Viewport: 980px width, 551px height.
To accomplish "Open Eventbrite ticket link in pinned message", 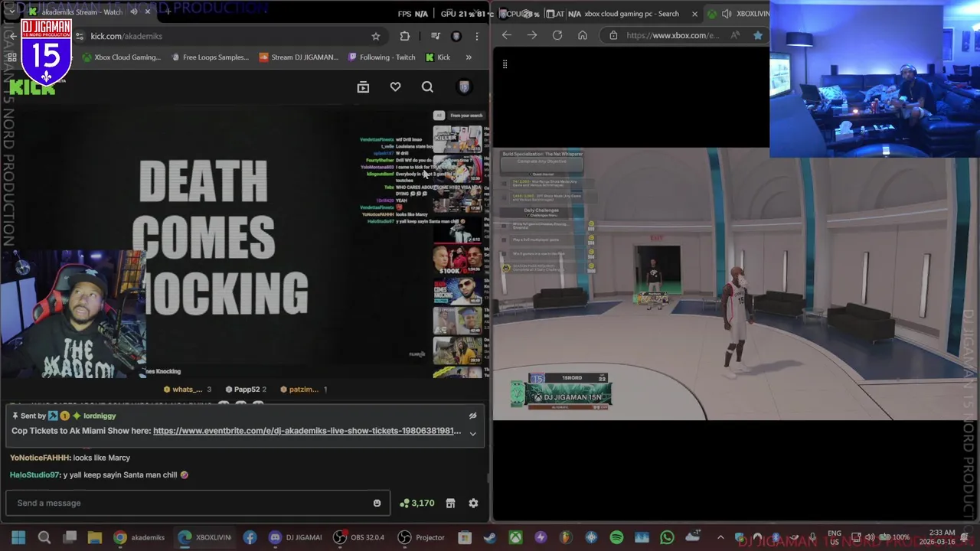I will pyautogui.click(x=307, y=431).
